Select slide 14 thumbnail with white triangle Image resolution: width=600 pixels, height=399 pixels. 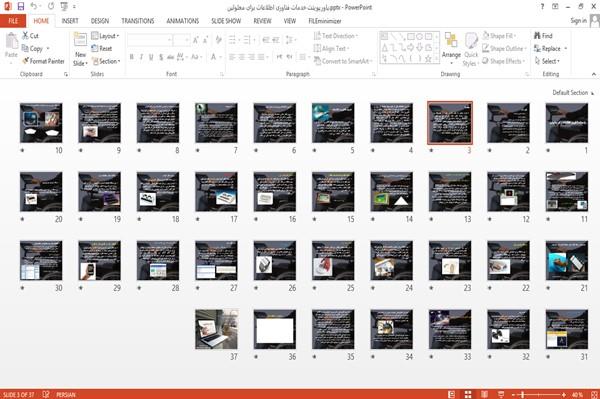coord(391,192)
